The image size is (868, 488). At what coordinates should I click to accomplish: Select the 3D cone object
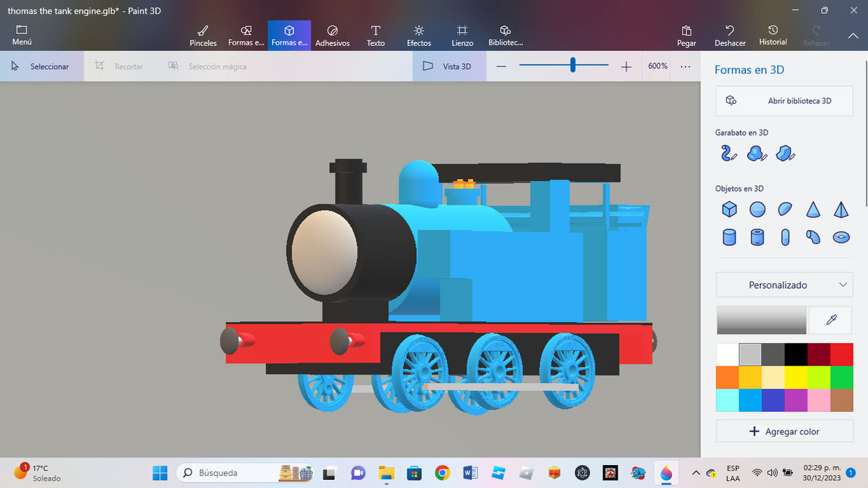pos(813,209)
